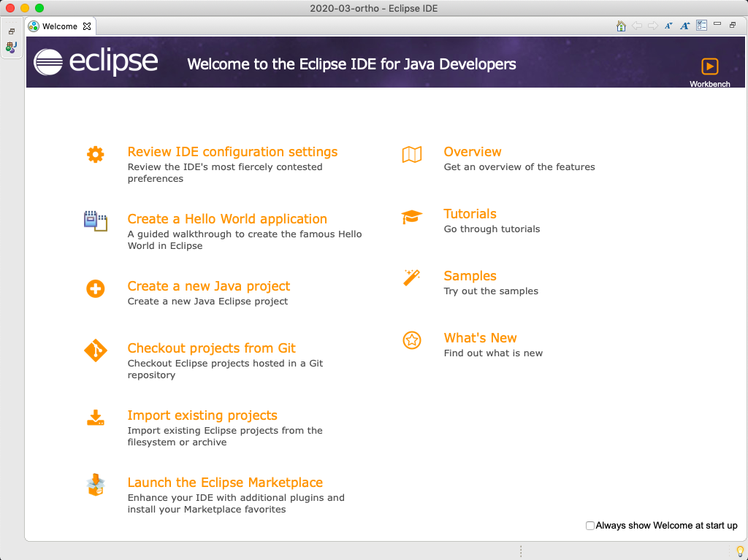Click the Import existing projects link
Viewport: 748px width, 560px height.
coord(202,415)
